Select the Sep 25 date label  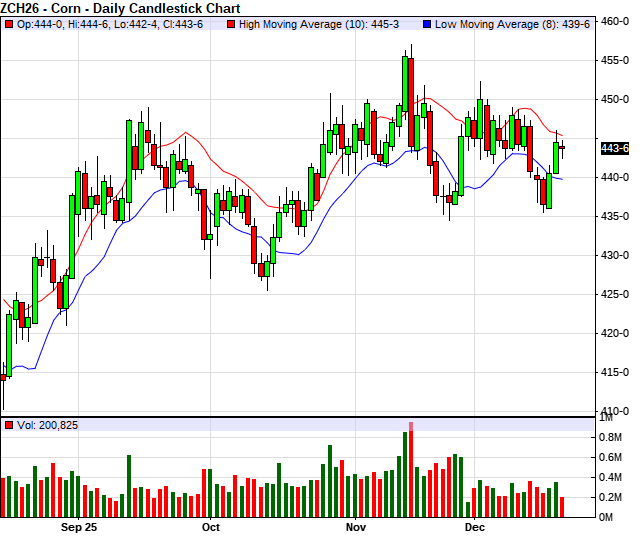pos(79,526)
